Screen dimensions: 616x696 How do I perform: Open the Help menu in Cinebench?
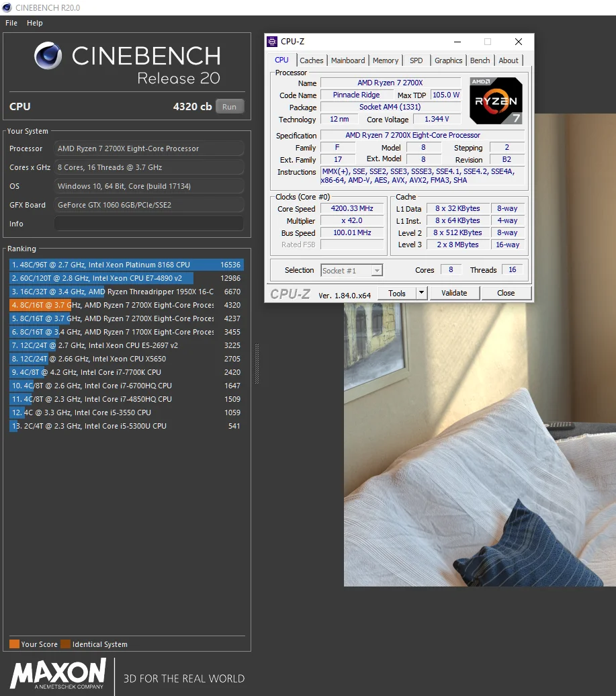[35, 23]
